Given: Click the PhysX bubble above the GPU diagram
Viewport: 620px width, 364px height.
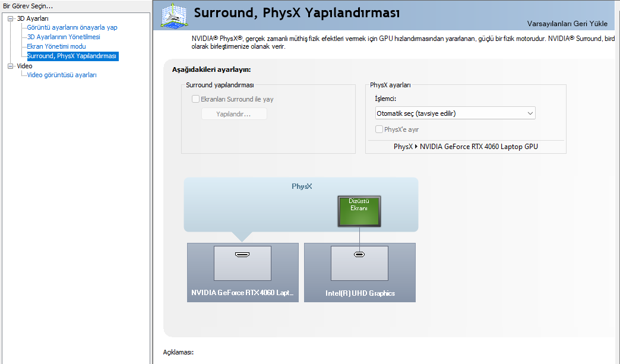Looking at the screenshot, I should click(303, 186).
